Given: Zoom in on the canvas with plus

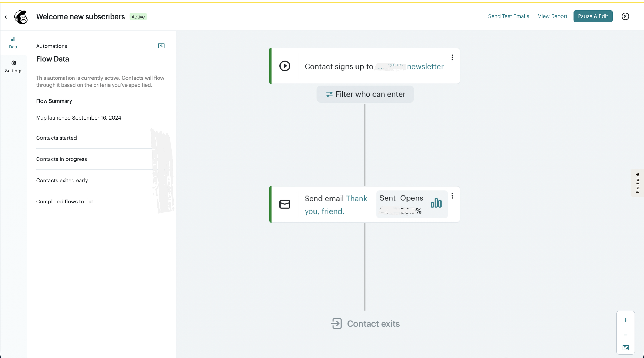Looking at the screenshot, I should click(625, 320).
